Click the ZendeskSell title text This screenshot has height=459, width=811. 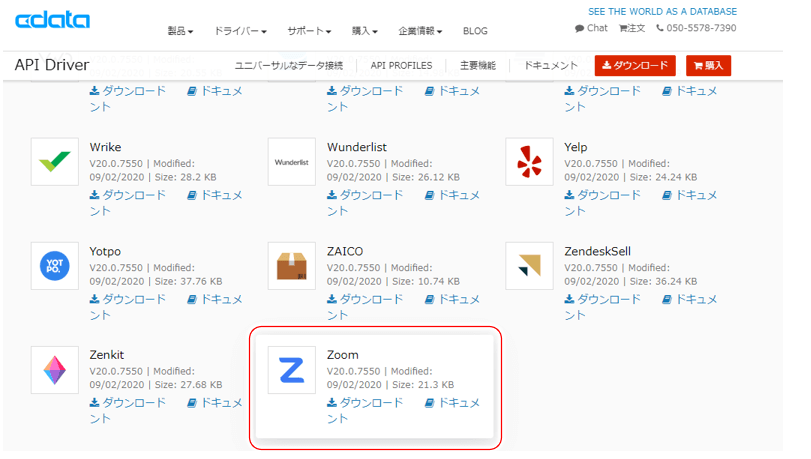(x=597, y=251)
